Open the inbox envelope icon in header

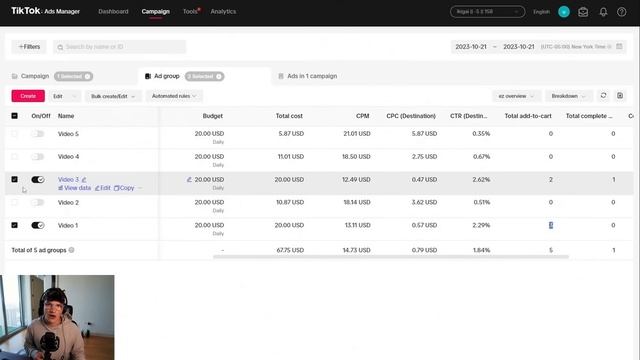click(583, 12)
